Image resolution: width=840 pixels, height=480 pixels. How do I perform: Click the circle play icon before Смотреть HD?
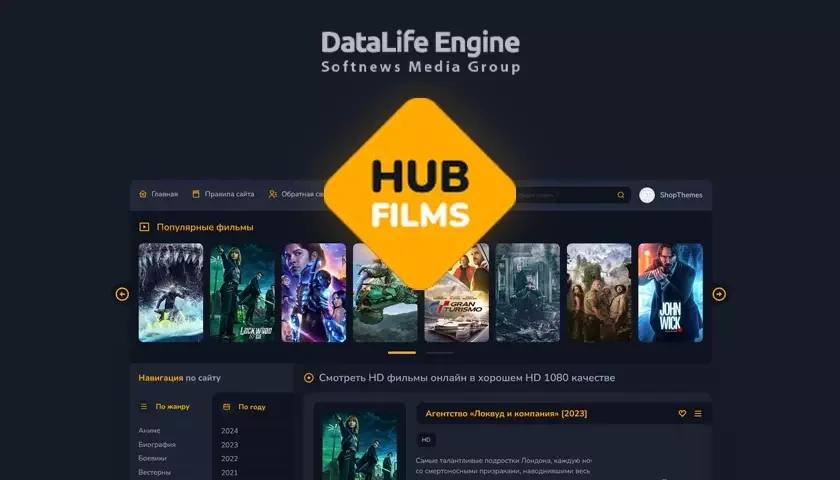click(x=309, y=378)
